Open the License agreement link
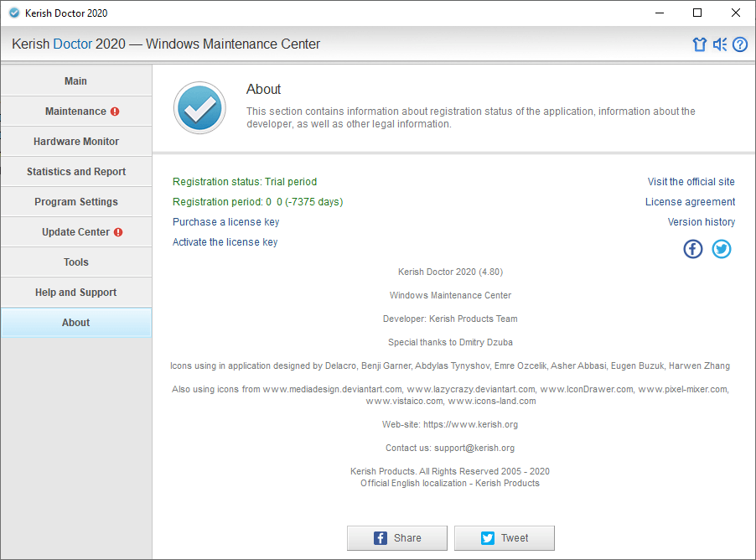 (x=690, y=202)
